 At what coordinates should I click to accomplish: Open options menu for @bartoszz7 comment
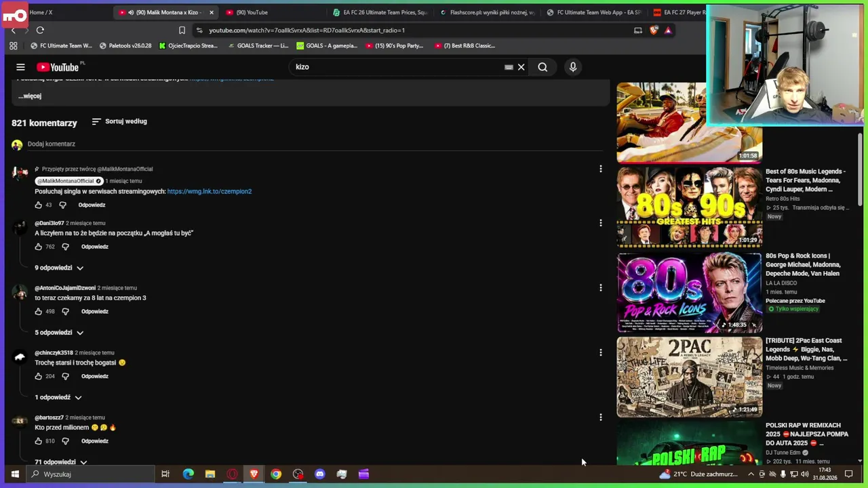click(x=600, y=418)
